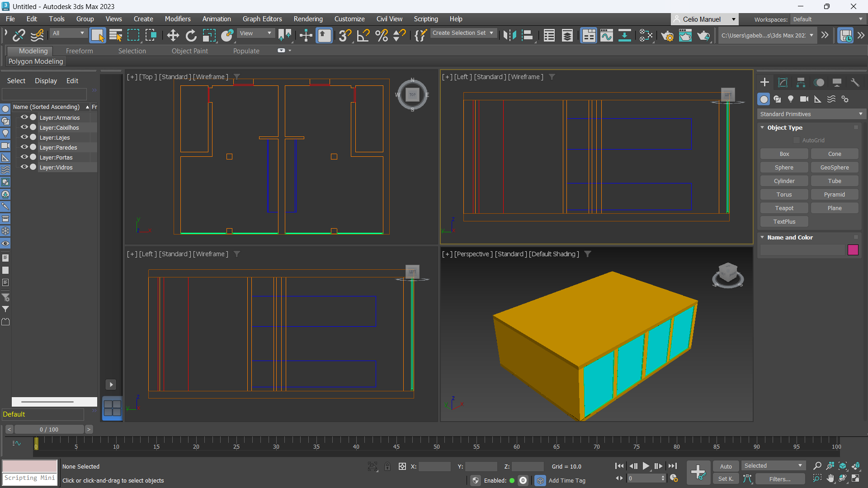This screenshot has height=488, width=868.
Task: Hide the Layer:Paredes layer
Action: click(x=24, y=147)
